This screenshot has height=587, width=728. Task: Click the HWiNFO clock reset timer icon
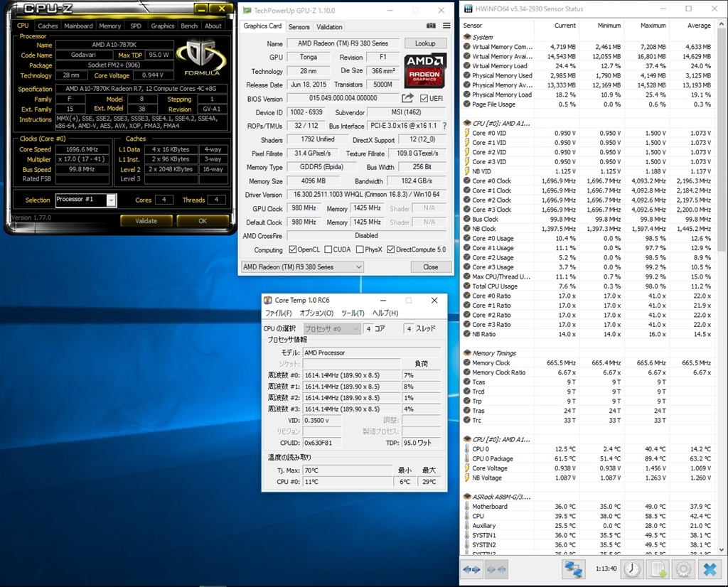coord(632,569)
